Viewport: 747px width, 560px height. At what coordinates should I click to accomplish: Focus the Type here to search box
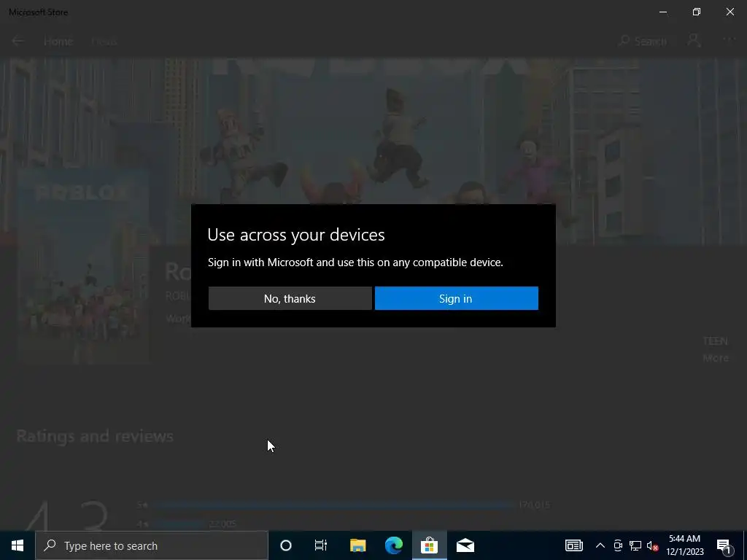pos(152,545)
